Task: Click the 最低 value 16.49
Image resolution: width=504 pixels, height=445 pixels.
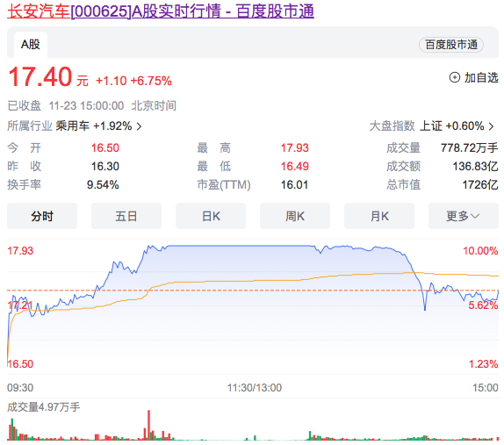Action: (294, 166)
